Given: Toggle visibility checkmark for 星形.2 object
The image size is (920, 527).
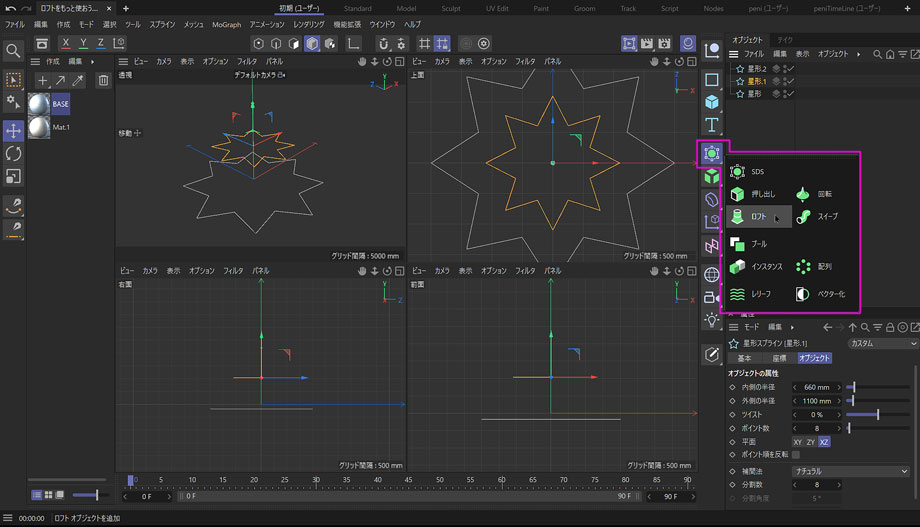Looking at the screenshot, I should click(x=789, y=68).
